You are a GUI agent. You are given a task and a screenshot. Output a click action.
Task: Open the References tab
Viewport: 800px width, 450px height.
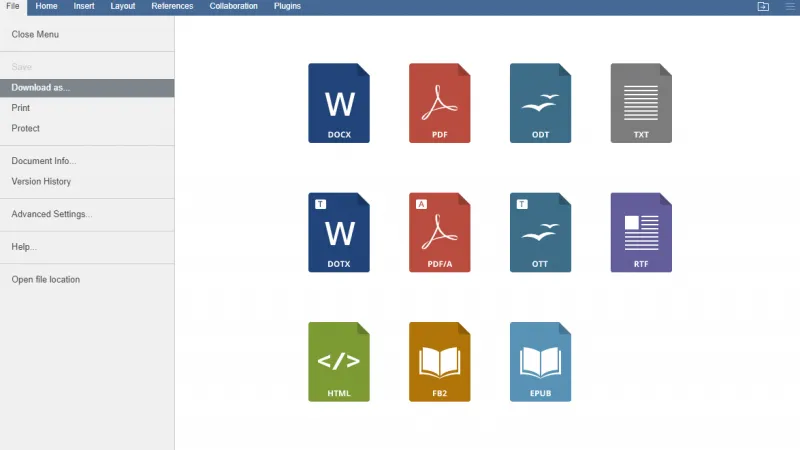tap(172, 6)
